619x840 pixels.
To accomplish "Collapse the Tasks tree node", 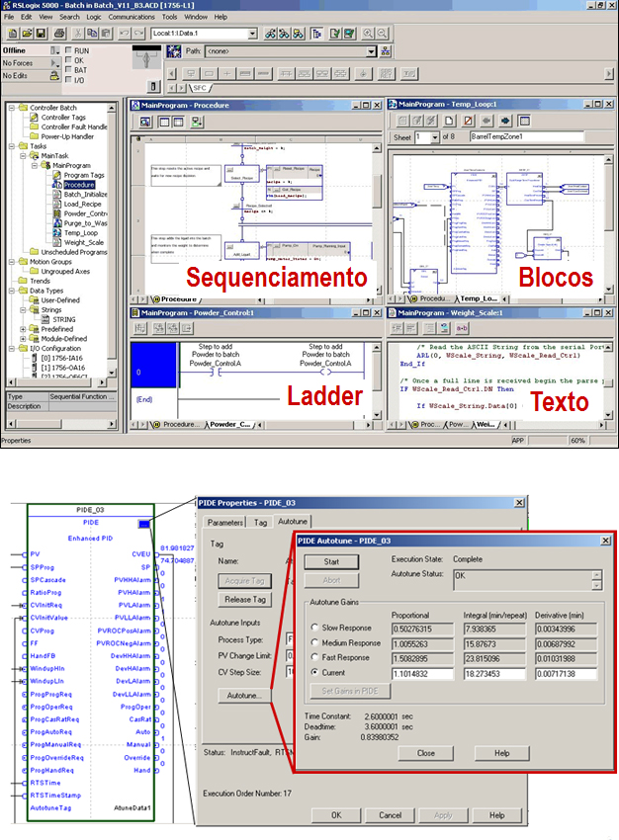I will coord(12,146).
